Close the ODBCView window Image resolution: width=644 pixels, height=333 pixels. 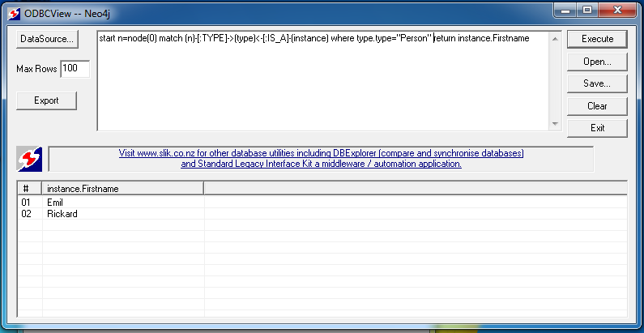617,11
